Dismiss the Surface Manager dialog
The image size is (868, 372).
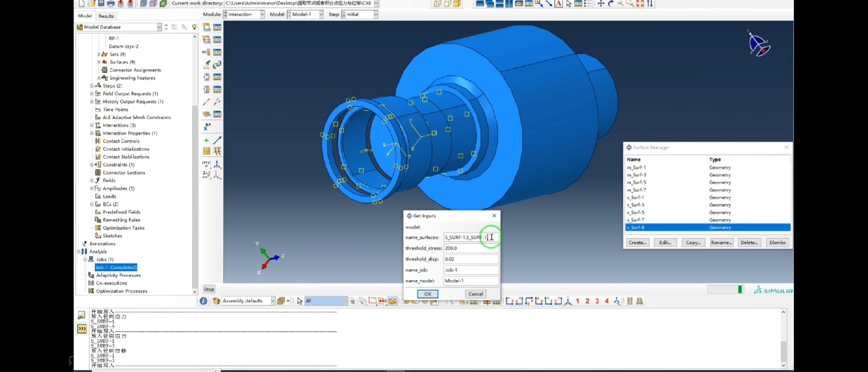pos(778,243)
